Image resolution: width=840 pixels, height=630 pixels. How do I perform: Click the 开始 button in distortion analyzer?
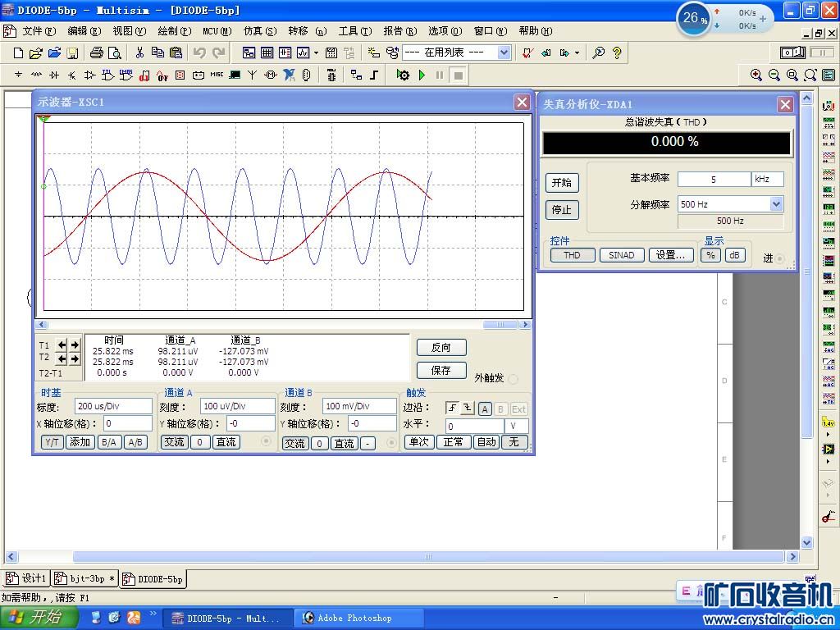coord(561,183)
